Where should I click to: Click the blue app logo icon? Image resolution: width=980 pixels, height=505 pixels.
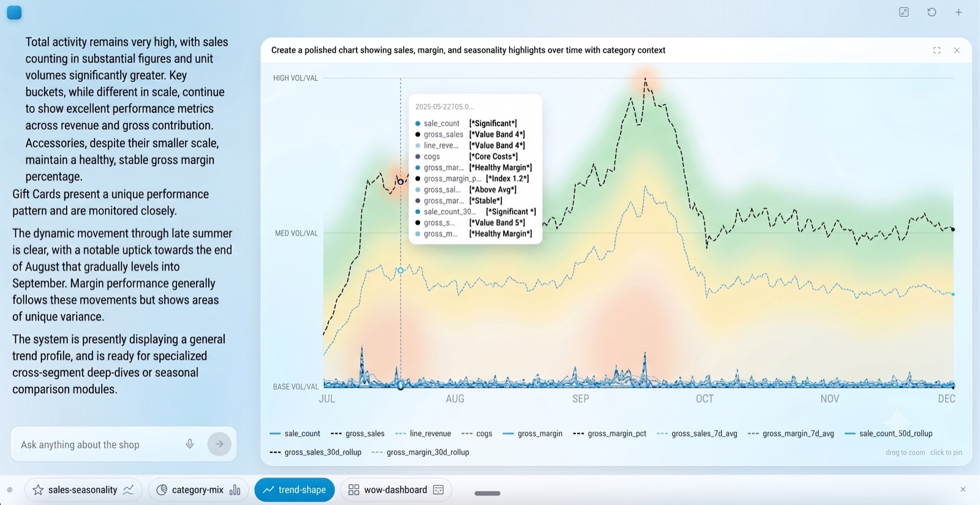(x=14, y=12)
